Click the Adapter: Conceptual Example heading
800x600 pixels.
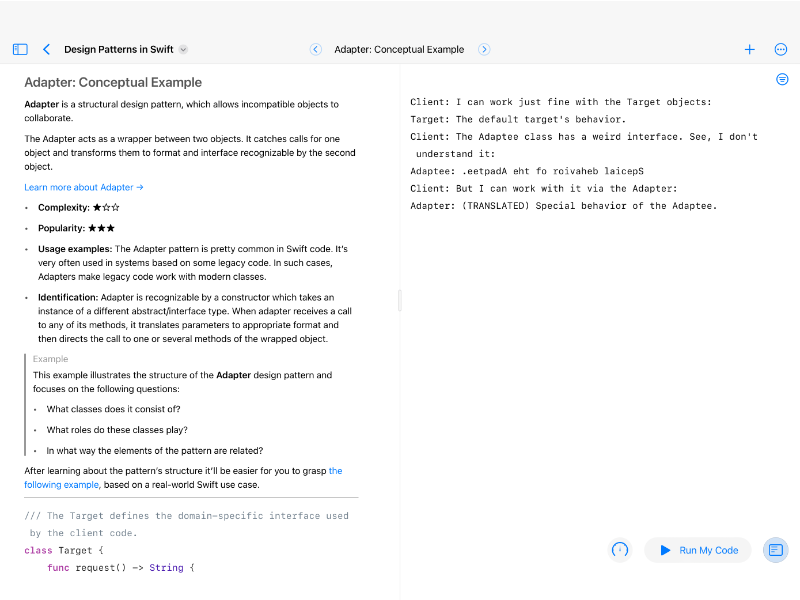tap(113, 83)
